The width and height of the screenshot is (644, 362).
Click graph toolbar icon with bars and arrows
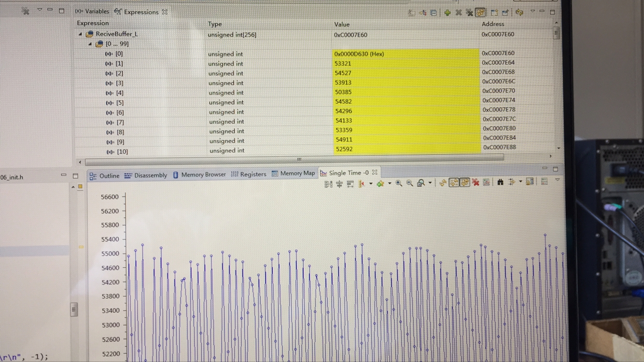(350, 184)
